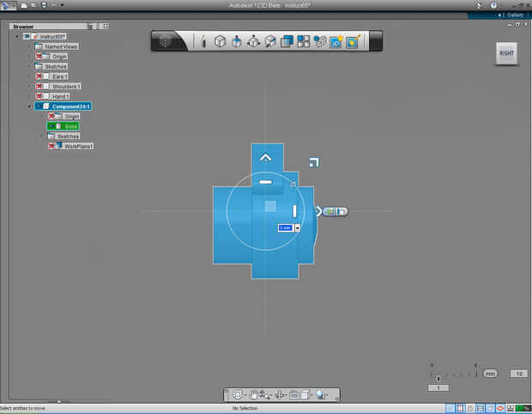
Task: Toggle visibility of WorkPlane1
Action: (51, 146)
